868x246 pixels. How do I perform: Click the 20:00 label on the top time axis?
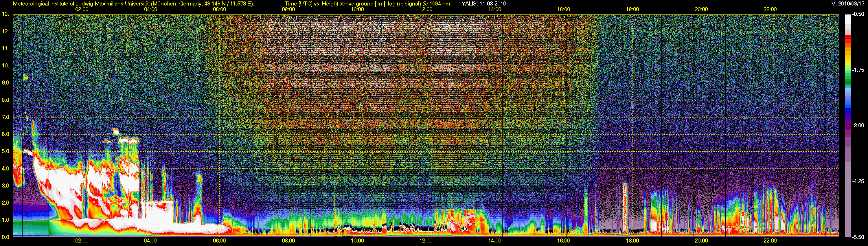701,10
